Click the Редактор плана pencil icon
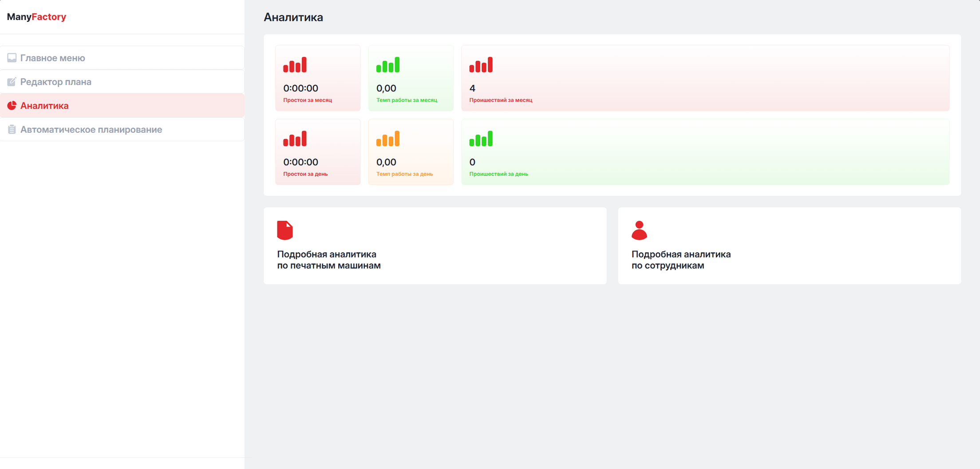The height and width of the screenshot is (469, 980). (12, 82)
